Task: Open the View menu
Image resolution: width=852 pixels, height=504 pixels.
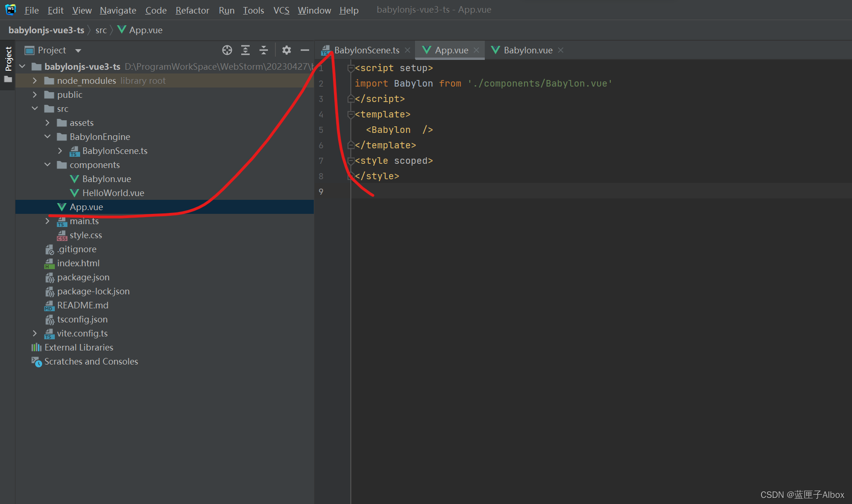Action: coord(82,10)
